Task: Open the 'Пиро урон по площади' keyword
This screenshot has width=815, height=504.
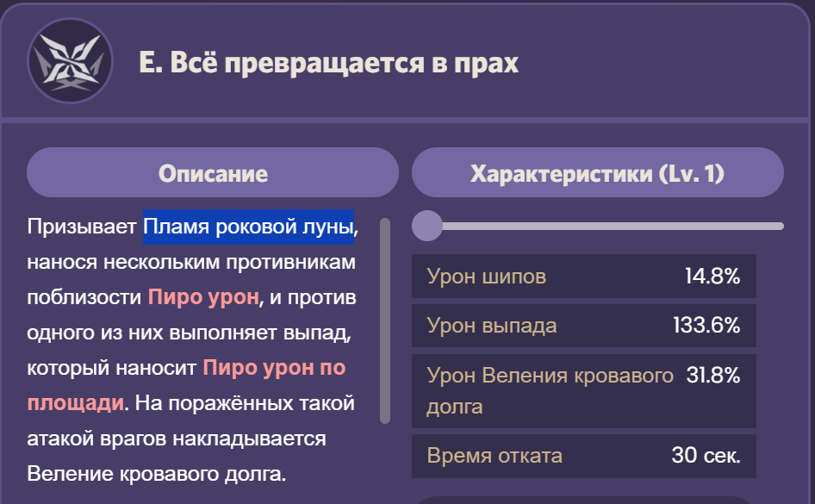Action: pos(274,369)
